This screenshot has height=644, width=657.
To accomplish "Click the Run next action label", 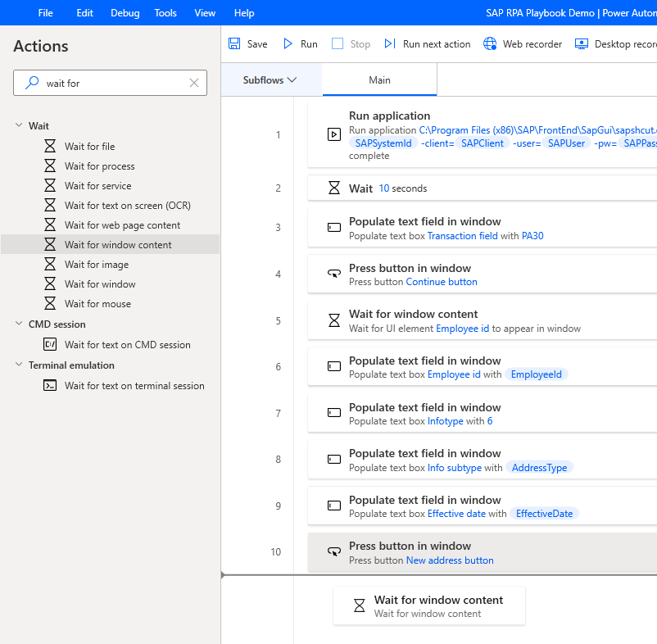I will [x=437, y=44].
